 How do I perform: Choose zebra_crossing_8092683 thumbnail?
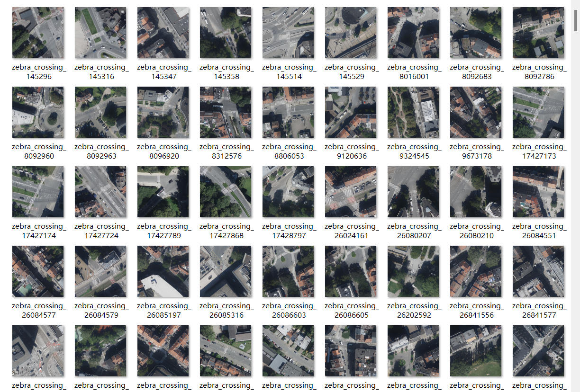click(476, 33)
